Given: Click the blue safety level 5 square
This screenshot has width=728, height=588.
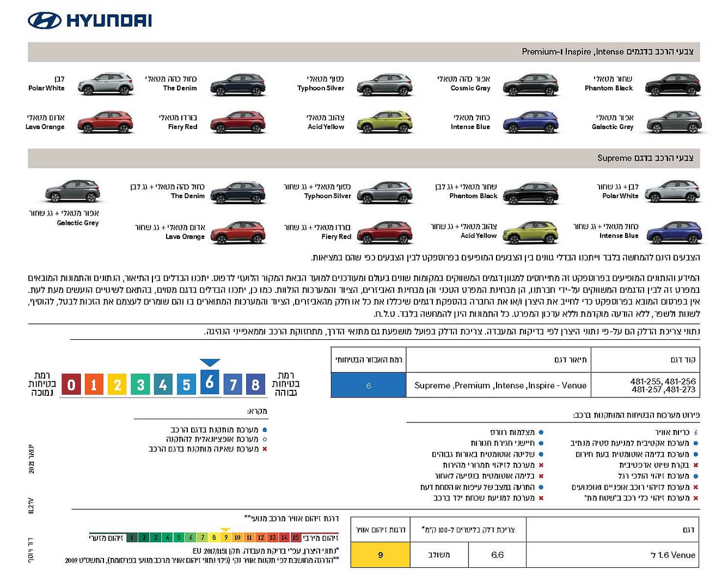Looking at the screenshot, I should pos(186,384).
